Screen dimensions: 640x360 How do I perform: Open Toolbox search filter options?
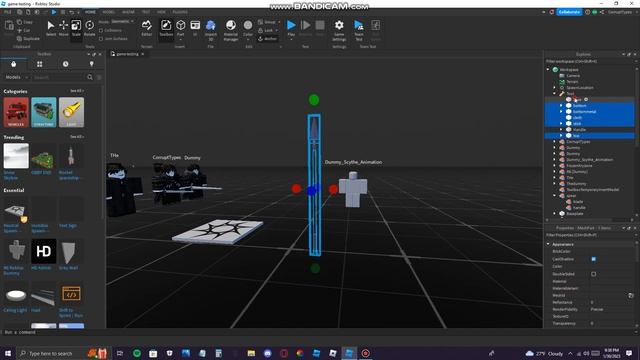pos(99,77)
